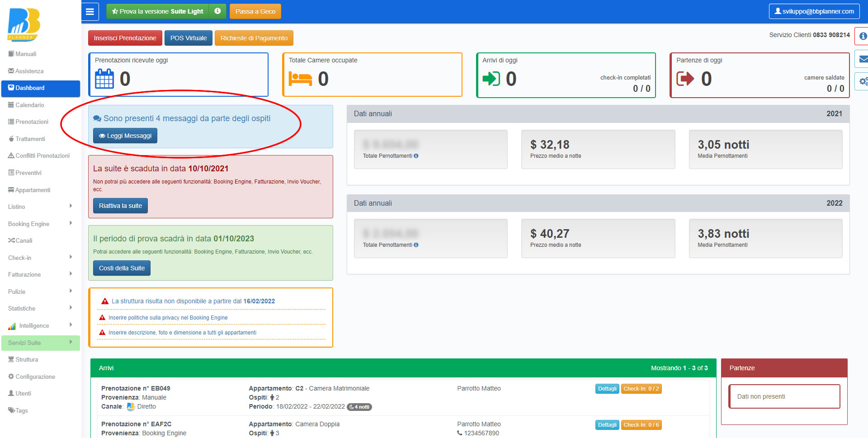Image resolution: width=868 pixels, height=438 pixels.
Task: Click the calendar icon in Prenotazioni ricevute
Action: (x=104, y=79)
